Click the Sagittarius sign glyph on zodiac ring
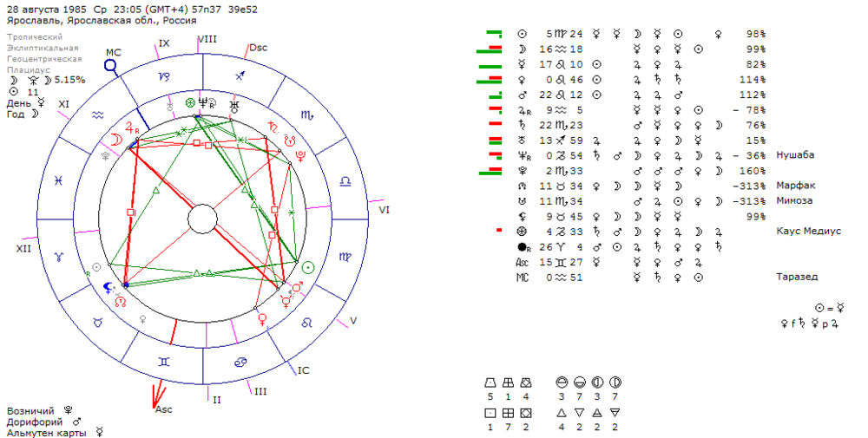Image resolution: width=868 pixels, height=438 pixels. click(240, 76)
